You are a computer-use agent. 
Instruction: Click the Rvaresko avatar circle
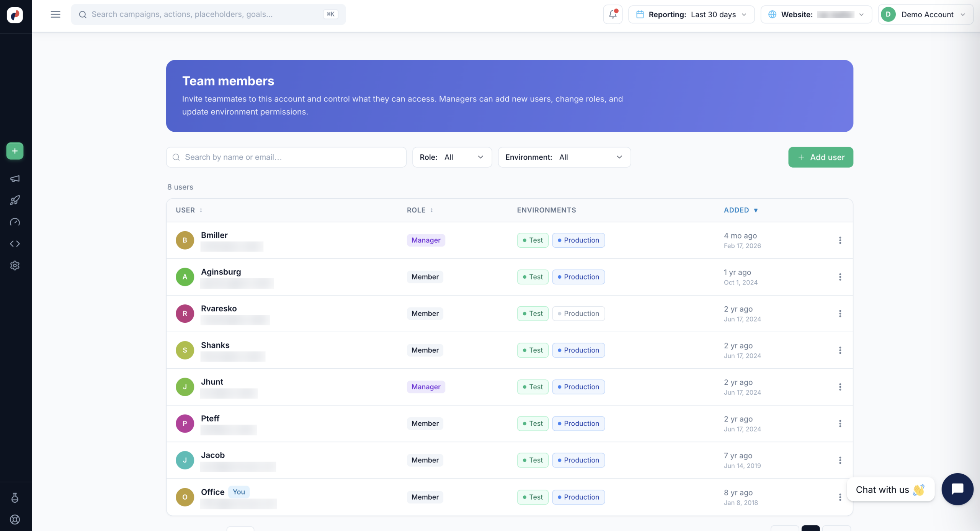[185, 314]
